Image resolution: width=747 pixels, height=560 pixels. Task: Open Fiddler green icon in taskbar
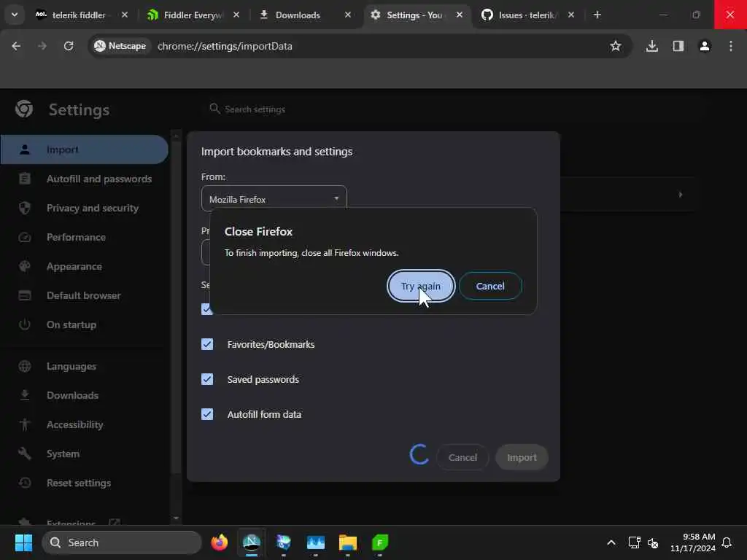pyautogui.click(x=379, y=542)
